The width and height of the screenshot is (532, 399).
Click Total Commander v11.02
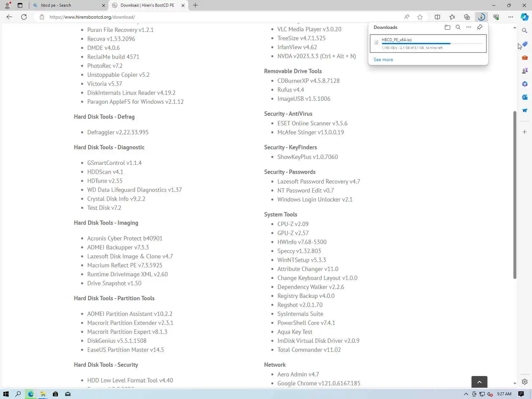tap(309, 350)
